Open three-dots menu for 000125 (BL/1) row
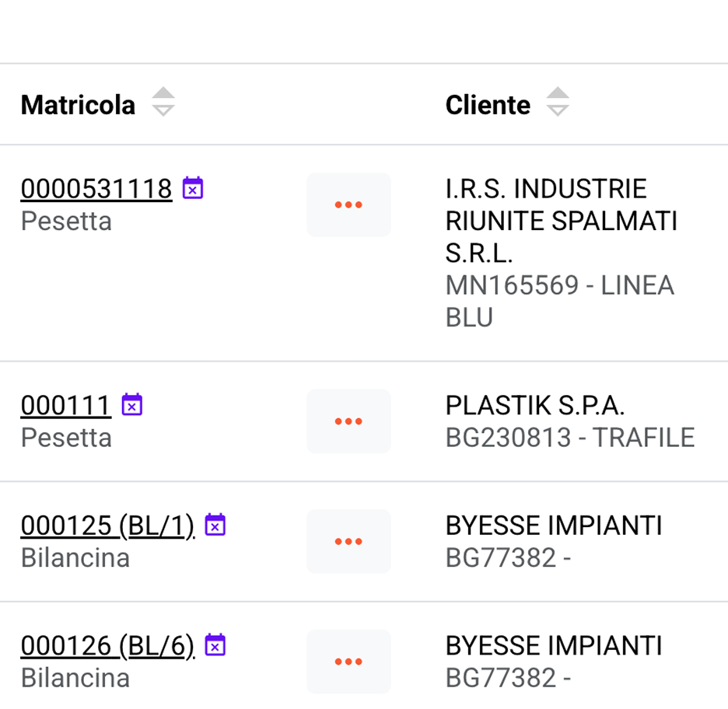 (x=348, y=541)
